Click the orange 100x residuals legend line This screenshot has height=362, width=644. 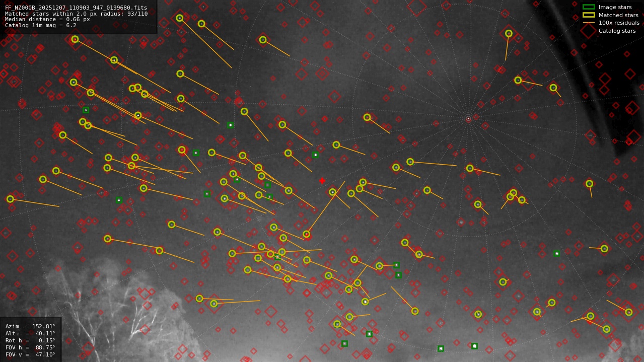coord(589,23)
